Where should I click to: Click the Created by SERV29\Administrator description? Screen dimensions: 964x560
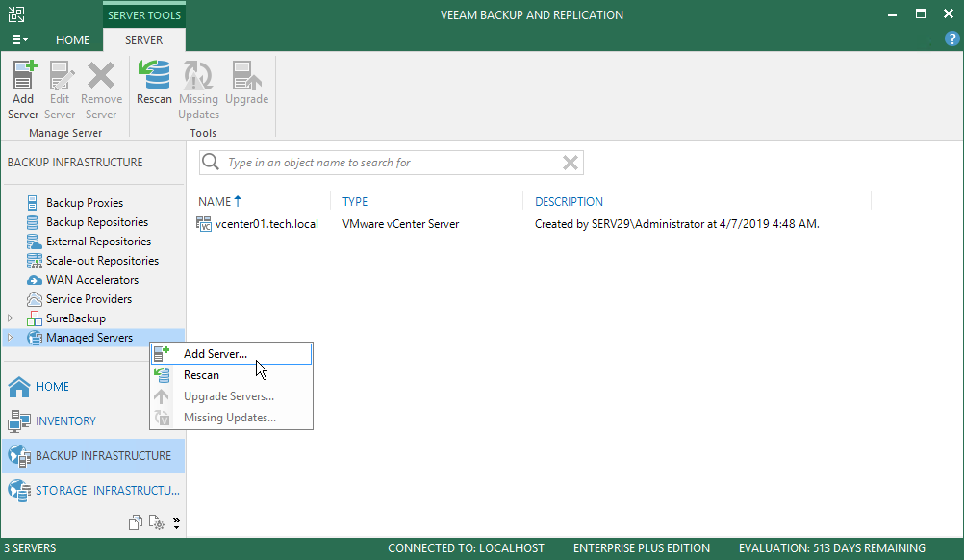point(676,224)
